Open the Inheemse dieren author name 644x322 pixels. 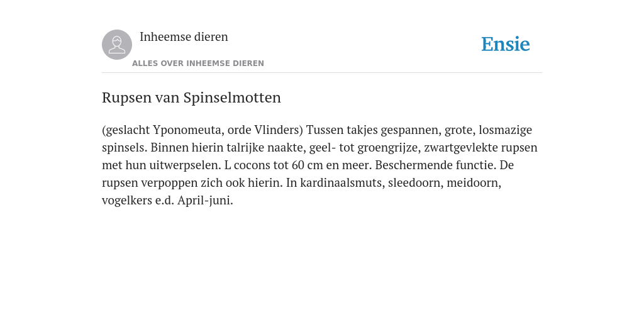[184, 36]
